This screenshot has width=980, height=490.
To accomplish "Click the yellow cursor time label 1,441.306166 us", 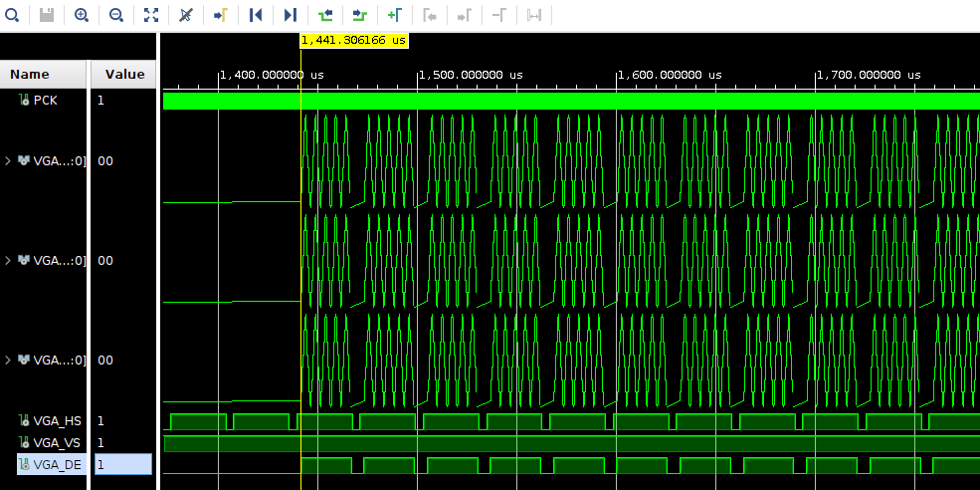I will tap(354, 40).
